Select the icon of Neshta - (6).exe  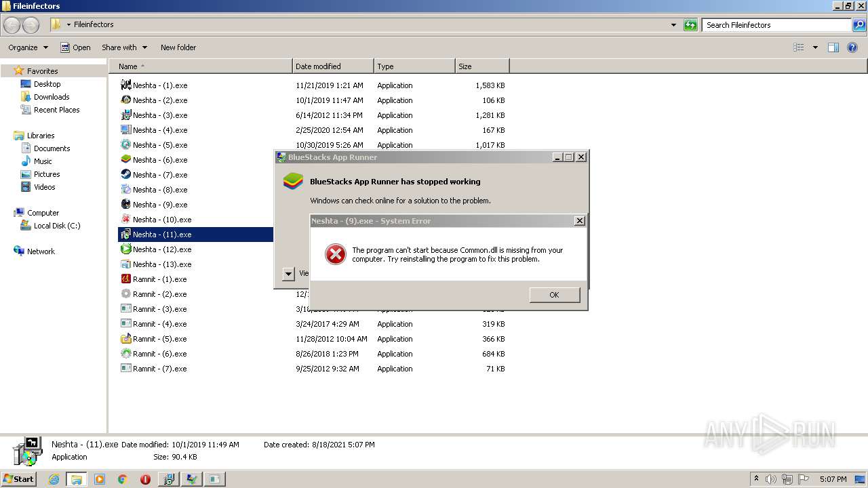click(125, 159)
